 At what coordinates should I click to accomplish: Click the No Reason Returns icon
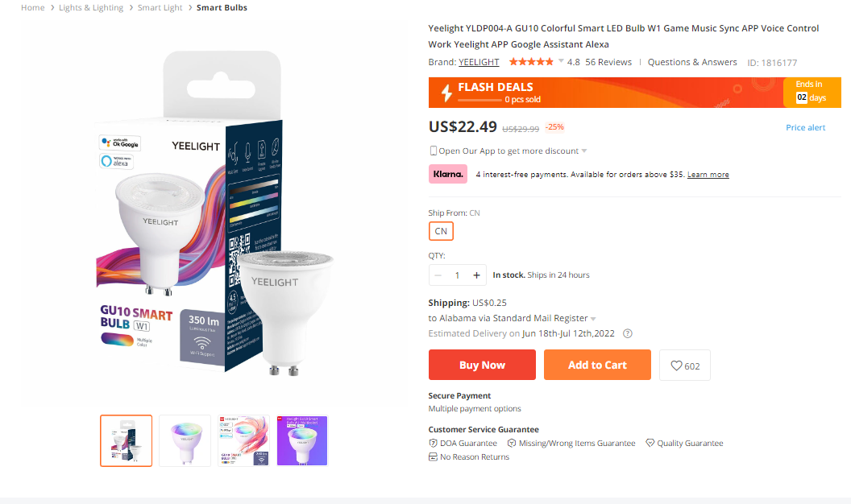(x=433, y=456)
